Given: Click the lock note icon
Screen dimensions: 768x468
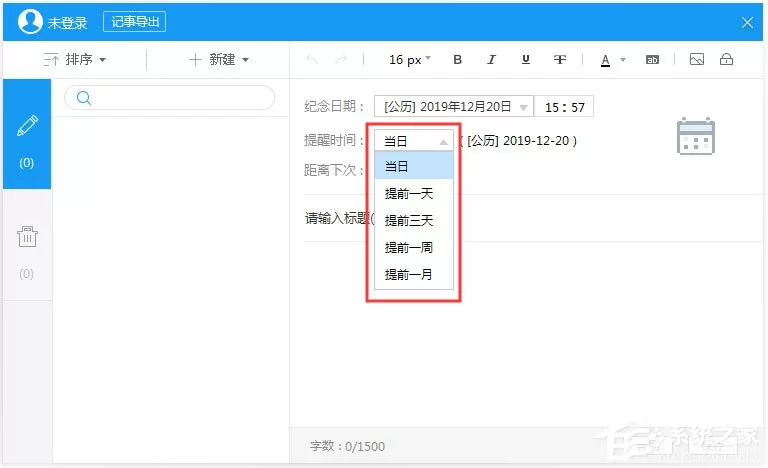Looking at the screenshot, I should click(726, 59).
